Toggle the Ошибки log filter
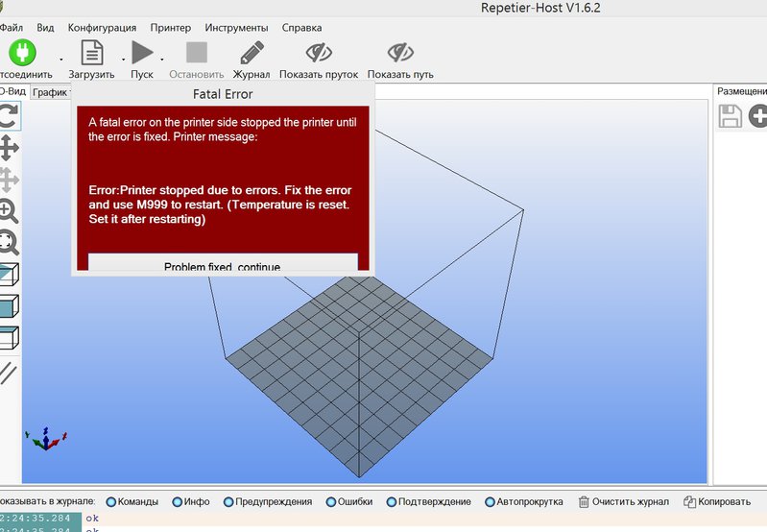 [x=331, y=501]
